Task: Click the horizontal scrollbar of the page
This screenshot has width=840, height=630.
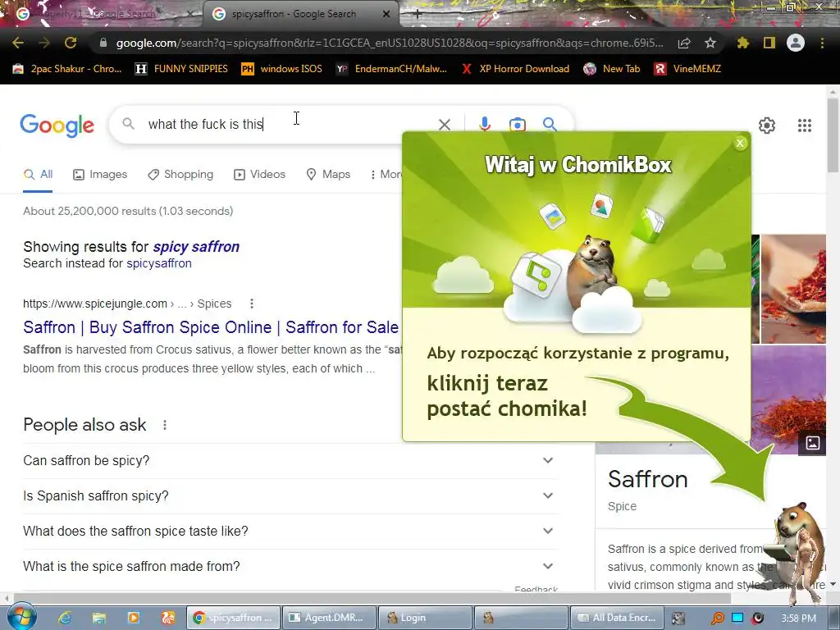Action: click(x=372, y=598)
